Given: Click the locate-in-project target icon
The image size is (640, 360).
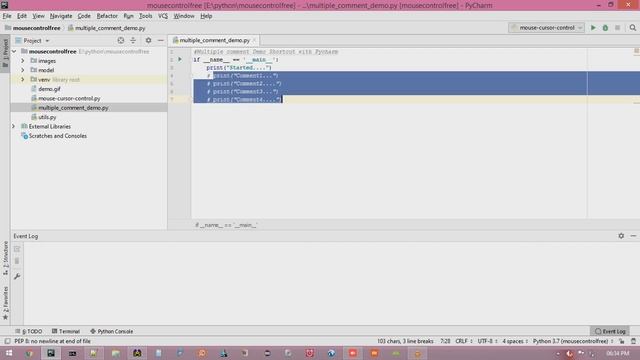Looking at the screenshot, I should pos(121,40).
